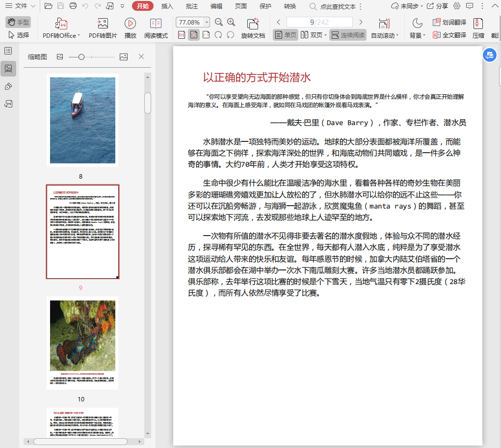Click 分享 share button

click(437, 6)
